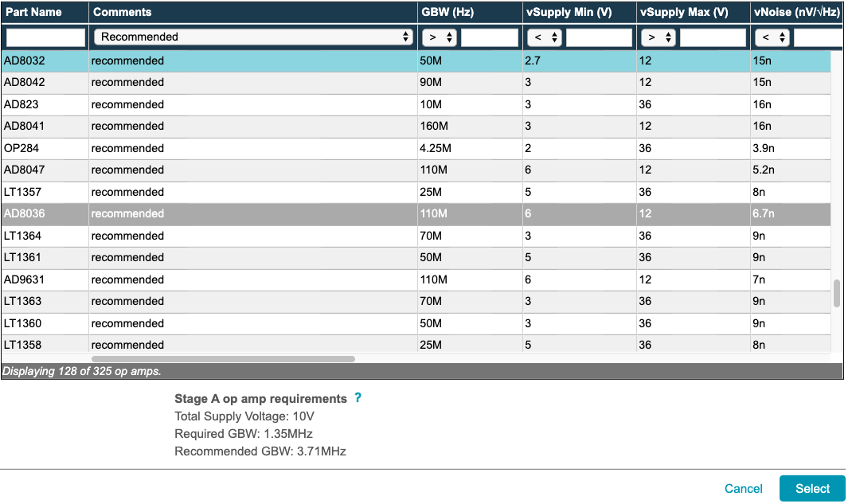Click the 90M GBW value for AD8042
Screen dimensions: 852x504
430,83
